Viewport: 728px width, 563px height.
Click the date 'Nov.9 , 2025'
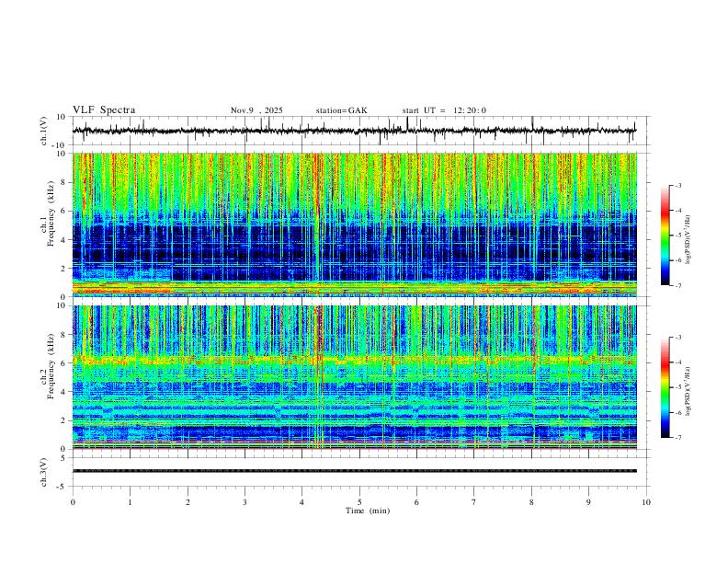(256, 110)
